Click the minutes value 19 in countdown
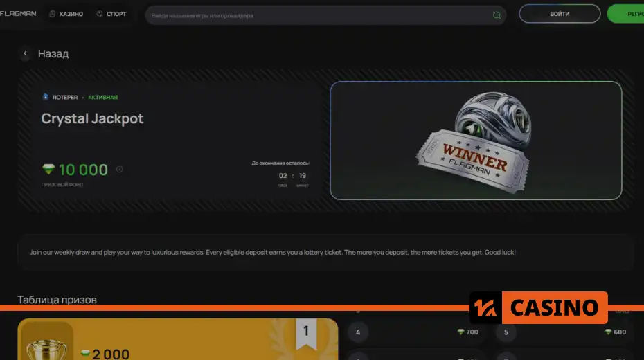This screenshot has width=644, height=360. tap(303, 176)
